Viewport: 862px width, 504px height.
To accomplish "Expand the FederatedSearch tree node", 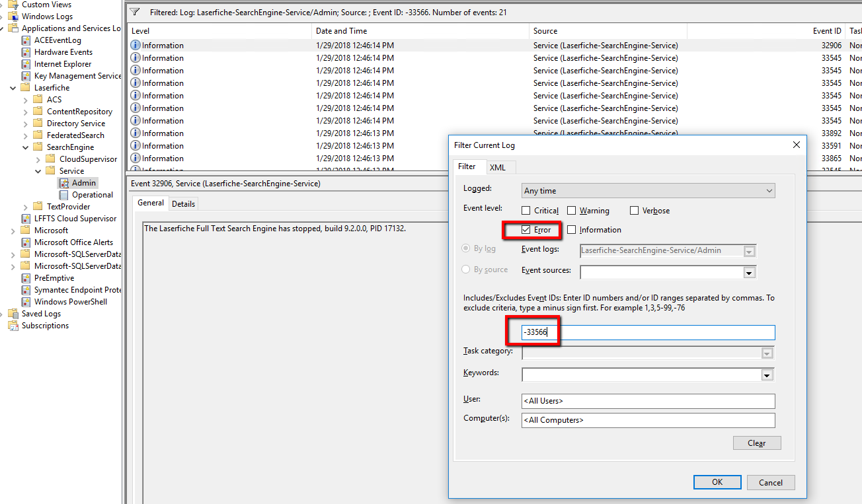I will pyautogui.click(x=26, y=135).
